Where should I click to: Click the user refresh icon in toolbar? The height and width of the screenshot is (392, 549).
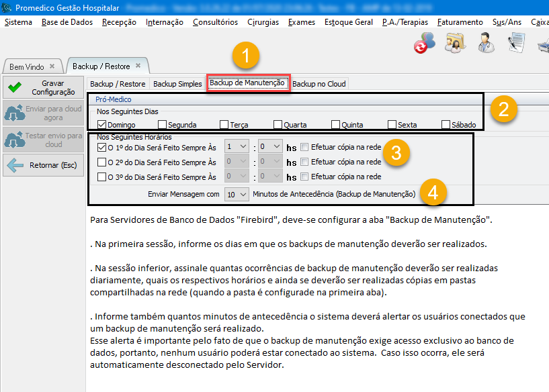(x=424, y=44)
